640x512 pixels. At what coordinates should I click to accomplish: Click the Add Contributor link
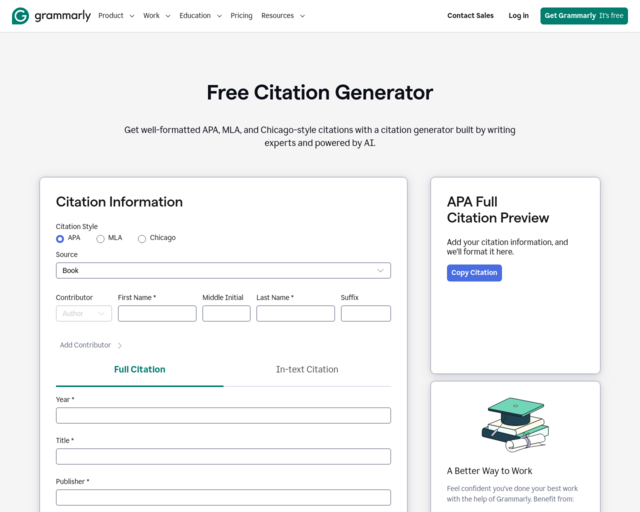[x=85, y=345]
